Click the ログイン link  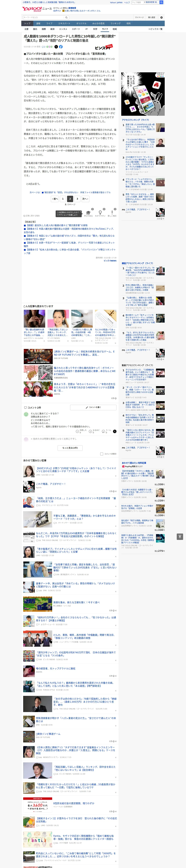[x=57, y=11]
